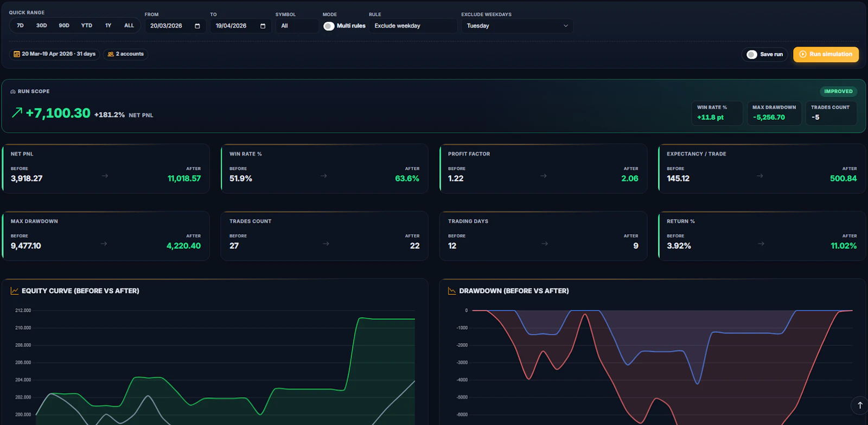The width and height of the screenshot is (868, 425).
Task: Select the 7D quick range
Action: (x=20, y=25)
